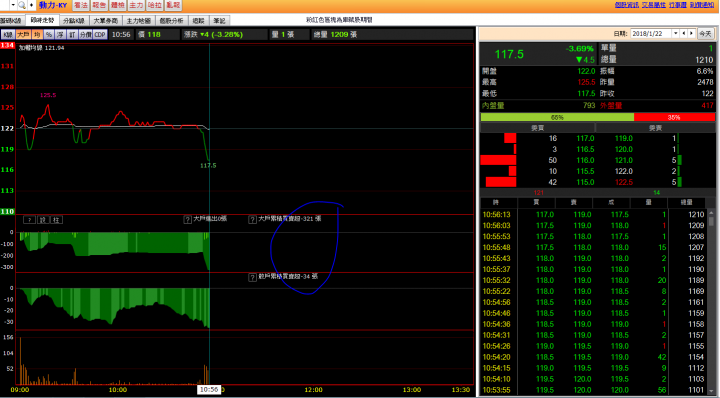Toggle the 均 average line button
Image resolution: width=720 pixels, height=398 pixels.
(37, 34)
